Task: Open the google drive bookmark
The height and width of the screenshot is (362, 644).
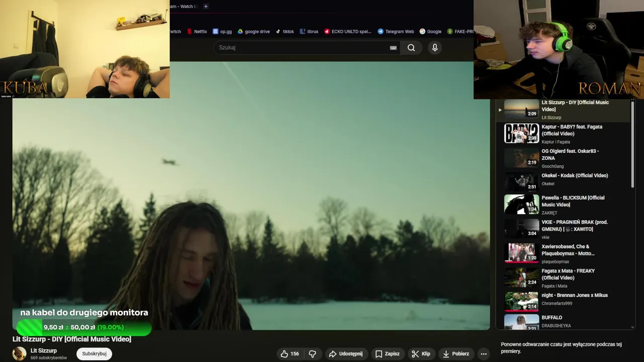Action: point(254,31)
